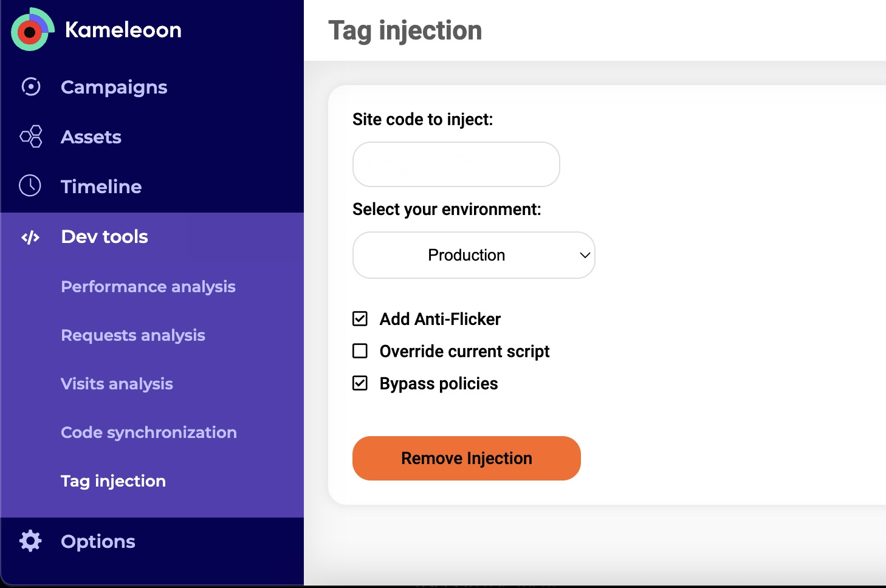Open Code synchronization

[x=148, y=432]
